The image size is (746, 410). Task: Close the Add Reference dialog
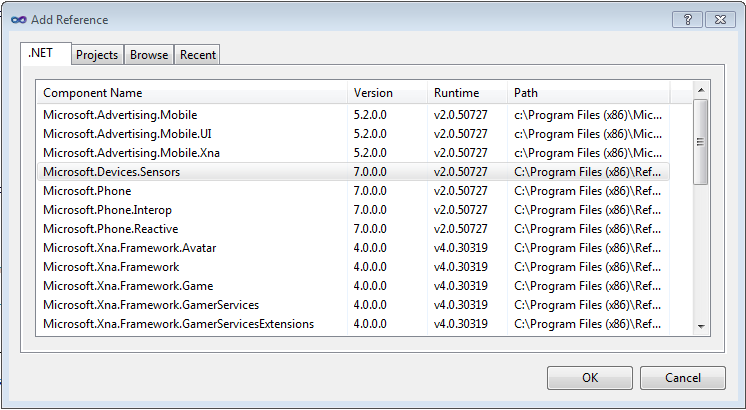pyautogui.click(x=719, y=19)
